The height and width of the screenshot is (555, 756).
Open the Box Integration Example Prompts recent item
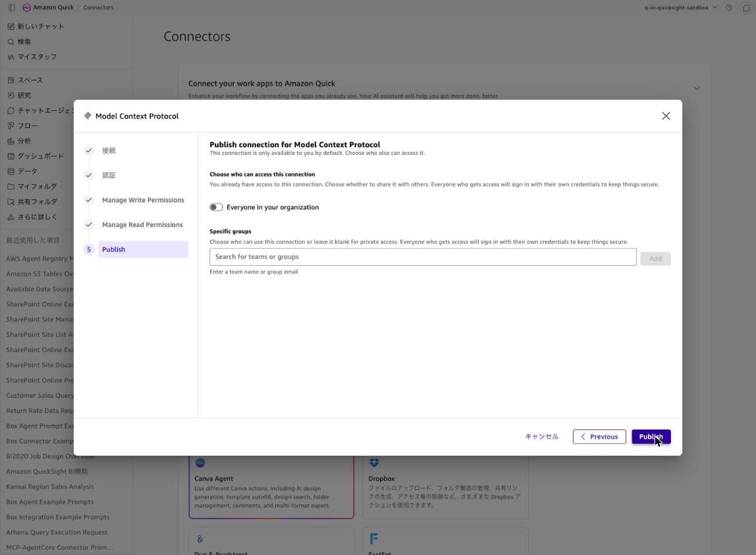coord(58,517)
